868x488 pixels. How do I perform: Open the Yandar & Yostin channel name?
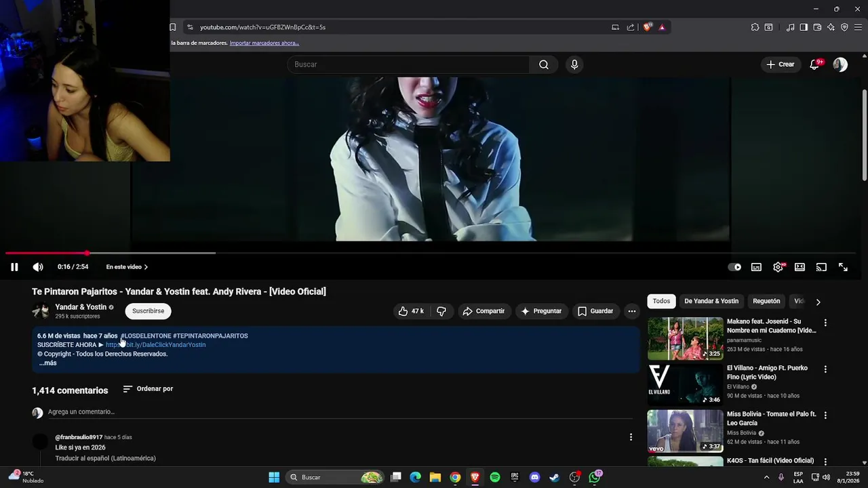pyautogui.click(x=81, y=307)
